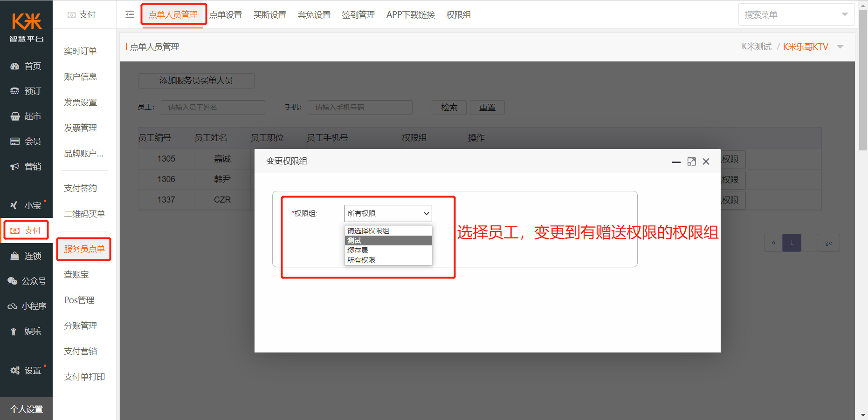Go to the previous page with « button
Screen dimensions: 868x420
point(773,243)
